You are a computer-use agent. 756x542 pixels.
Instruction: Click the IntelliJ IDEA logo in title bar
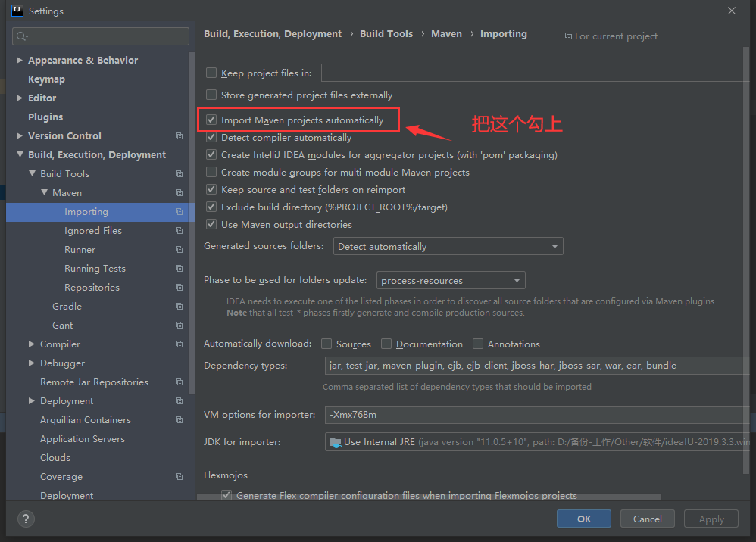click(17, 11)
